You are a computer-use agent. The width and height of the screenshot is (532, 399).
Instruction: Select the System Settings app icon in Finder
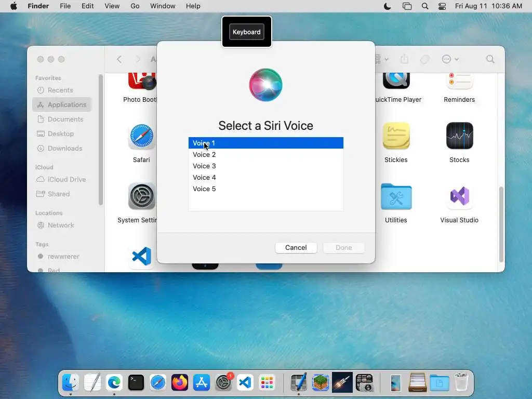(x=142, y=196)
